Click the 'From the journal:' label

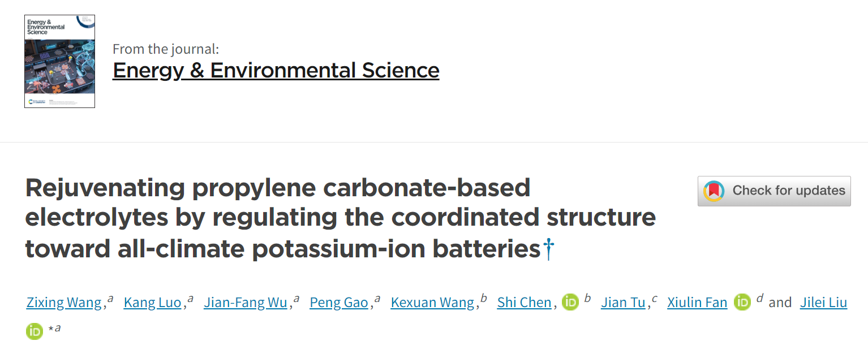click(166, 49)
